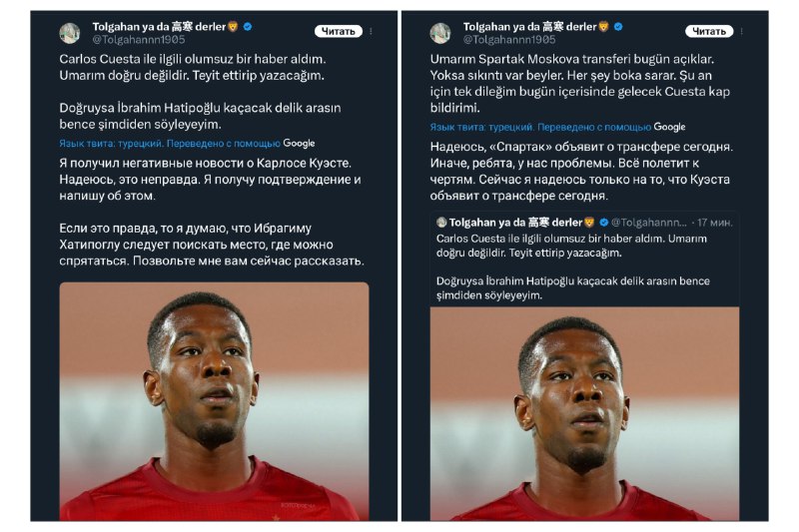The image size is (799, 532).
Task: Open the quoted tweet about Carlos Cuesta
Action: [x=584, y=260]
